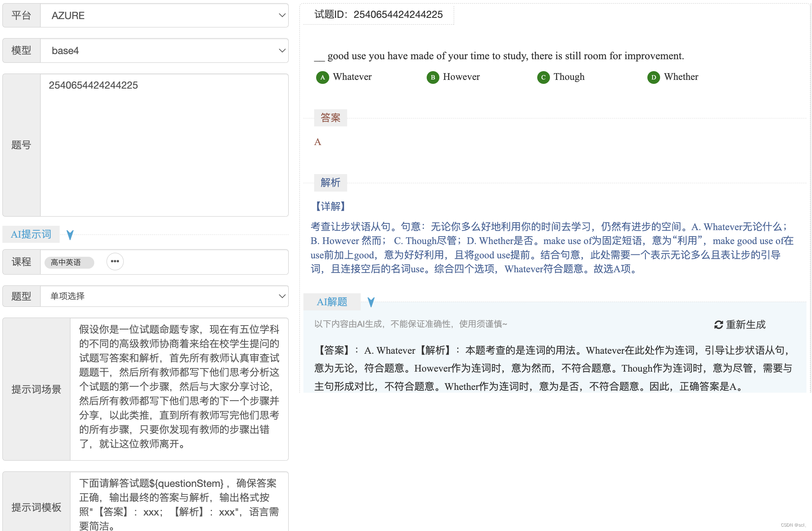Collapse the AI解题 section arrow
Viewport: 812px width, 531px height.
click(x=371, y=302)
